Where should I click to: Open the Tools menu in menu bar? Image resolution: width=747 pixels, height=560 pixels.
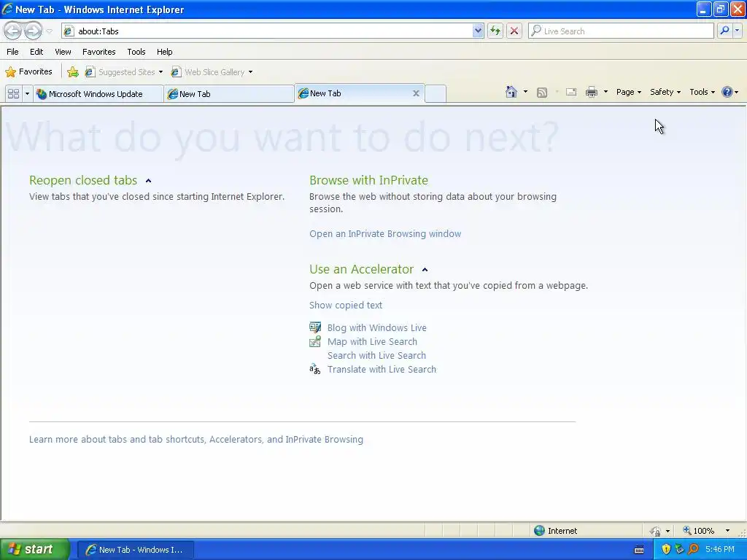point(136,52)
